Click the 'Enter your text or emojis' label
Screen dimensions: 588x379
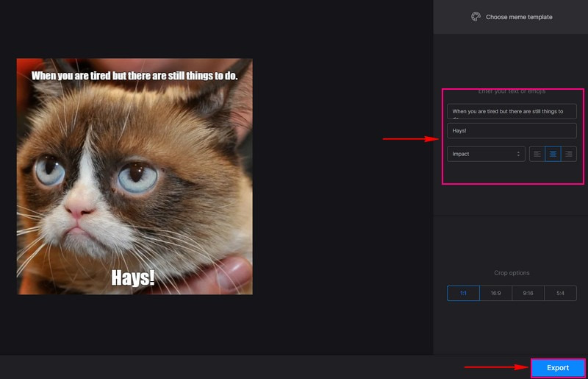tap(512, 91)
